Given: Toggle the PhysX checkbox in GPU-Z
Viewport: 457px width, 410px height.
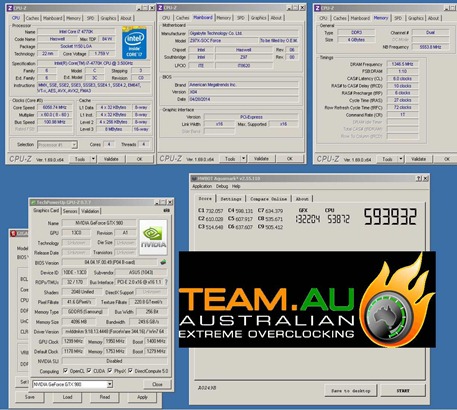Looking at the screenshot, I should coord(110,371).
